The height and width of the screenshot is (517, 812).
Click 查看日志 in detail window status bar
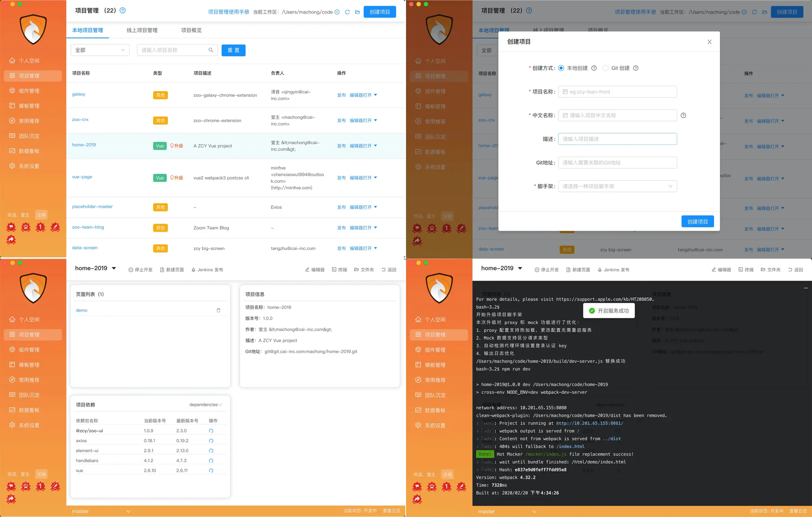391,511
